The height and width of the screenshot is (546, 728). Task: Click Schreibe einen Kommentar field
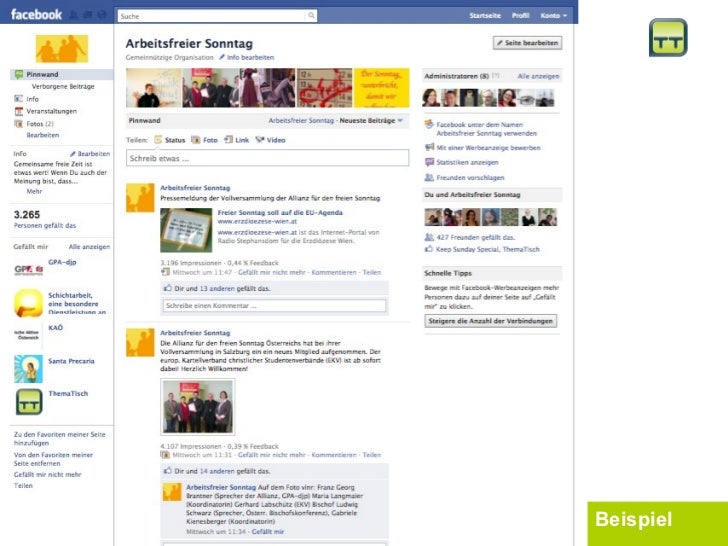click(x=274, y=306)
